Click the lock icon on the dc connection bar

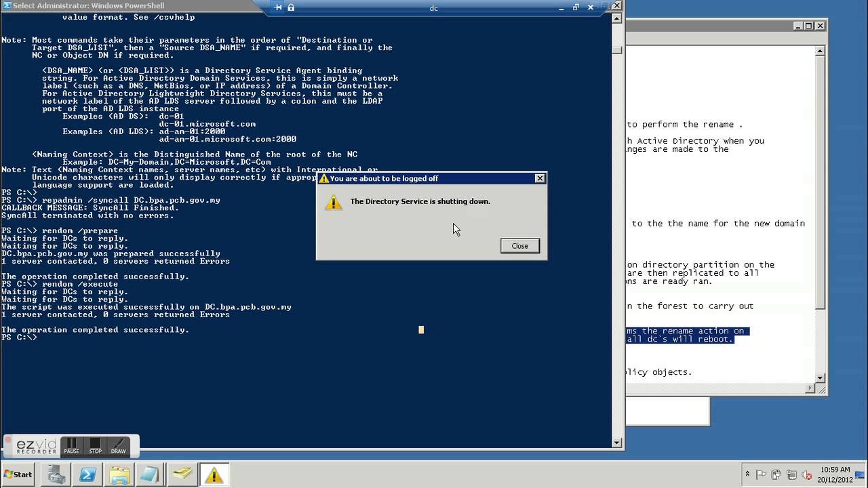pyautogui.click(x=291, y=7)
